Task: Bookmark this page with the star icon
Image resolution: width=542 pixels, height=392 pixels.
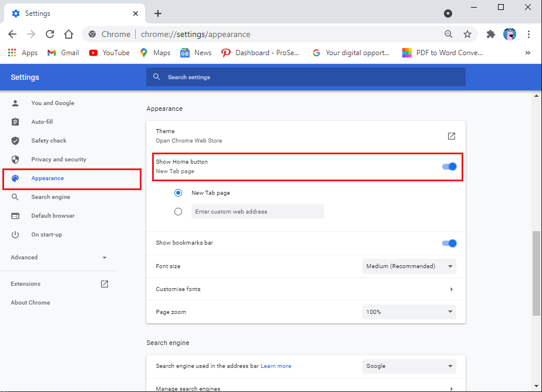Action: click(x=467, y=34)
